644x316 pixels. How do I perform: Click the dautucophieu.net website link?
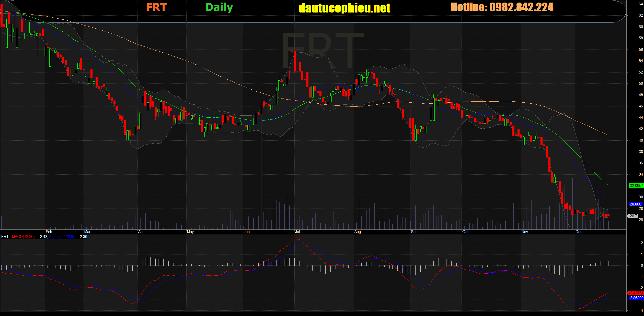[x=344, y=8]
